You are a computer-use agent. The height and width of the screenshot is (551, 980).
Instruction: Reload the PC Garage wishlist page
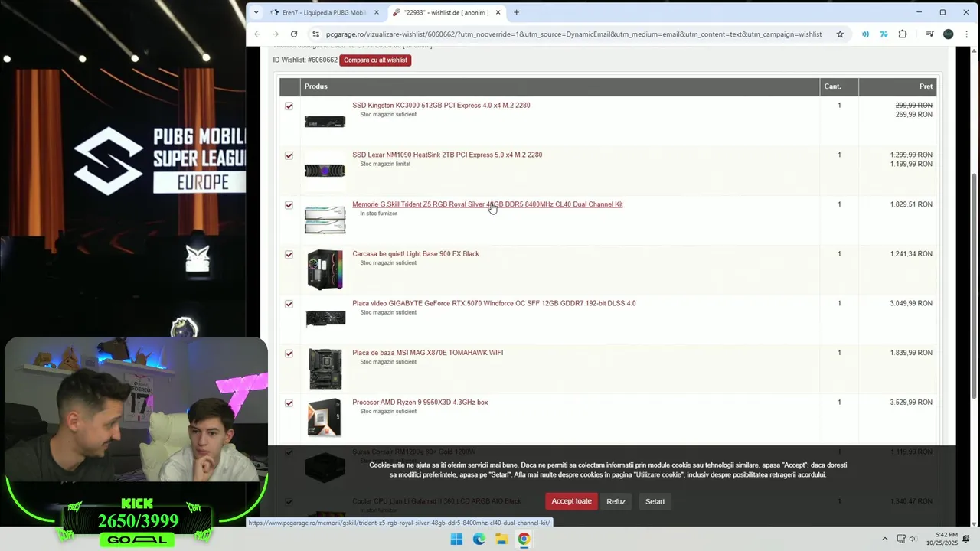tap(294, 34)
